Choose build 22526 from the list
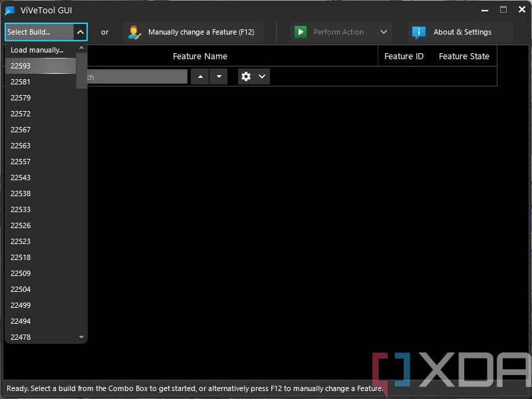The height and width of the screenshot is (399, 532). pos(41,225)
